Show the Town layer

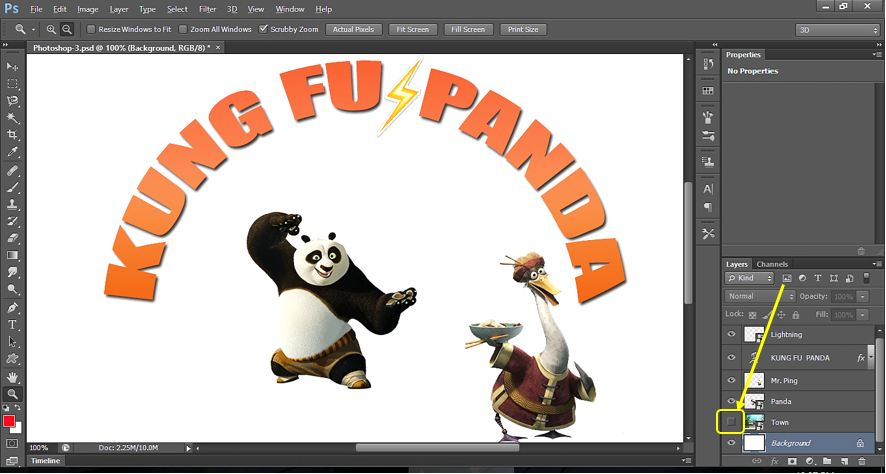[731, 422]
